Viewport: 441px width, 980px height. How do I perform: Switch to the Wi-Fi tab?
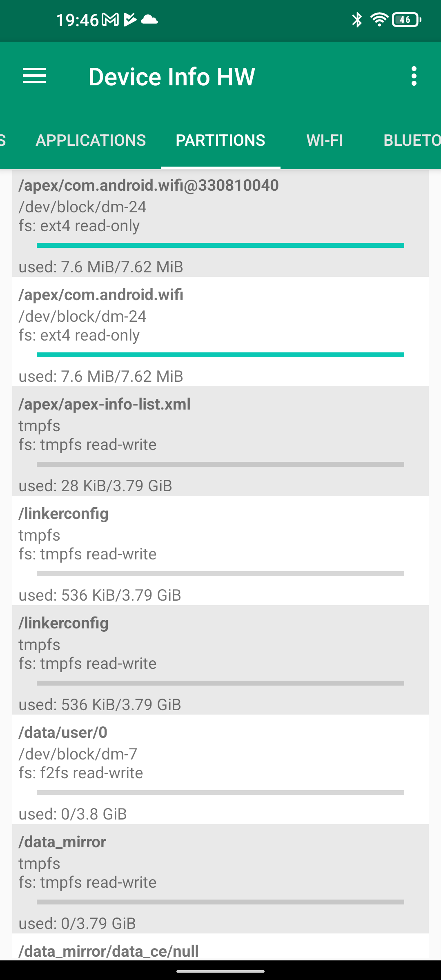325,140
